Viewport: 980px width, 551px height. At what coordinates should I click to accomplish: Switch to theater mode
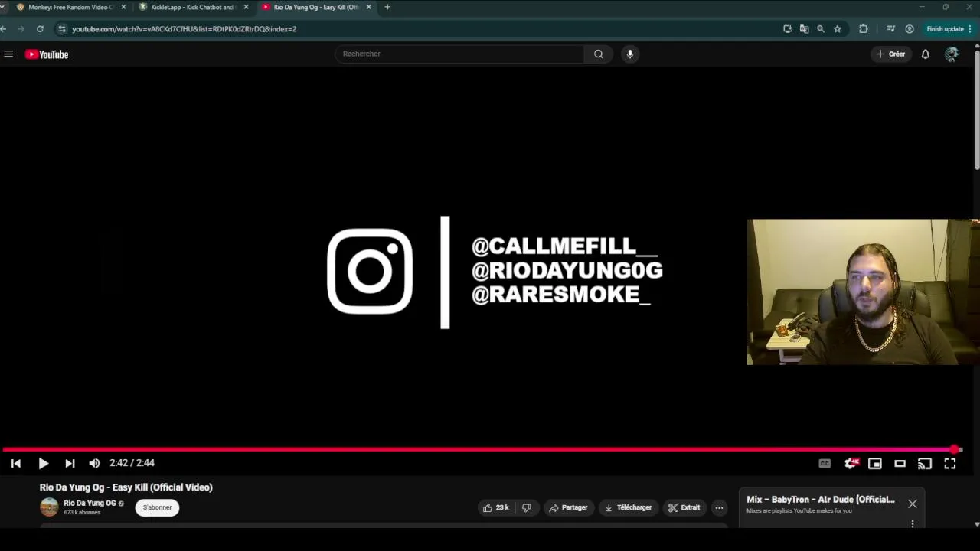(x=900, y=463)
